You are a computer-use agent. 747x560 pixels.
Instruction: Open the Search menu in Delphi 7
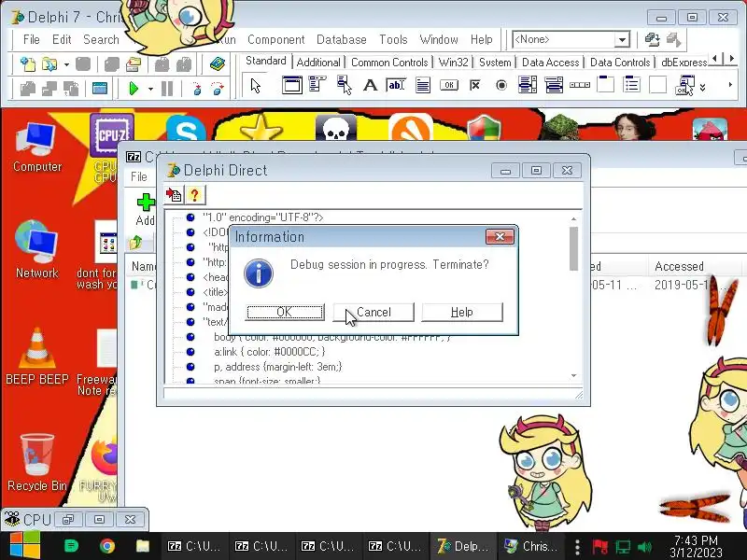coord(101,39)
